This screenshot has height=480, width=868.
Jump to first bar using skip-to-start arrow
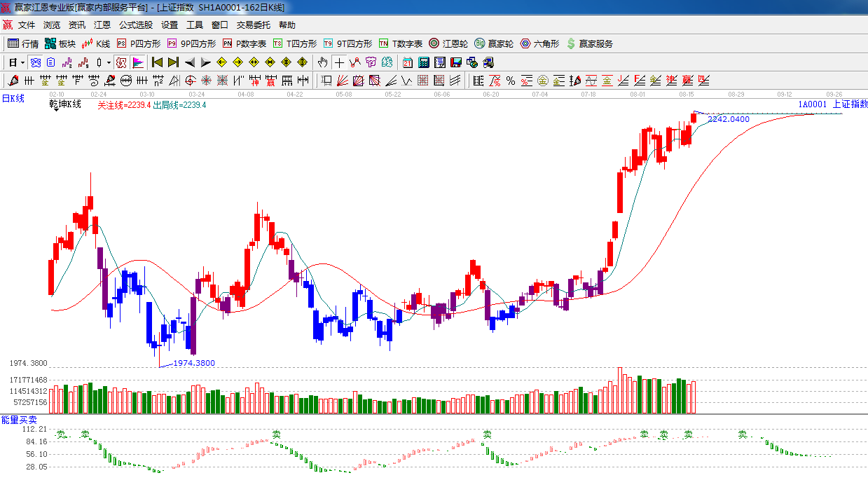[x=158, y=62]
